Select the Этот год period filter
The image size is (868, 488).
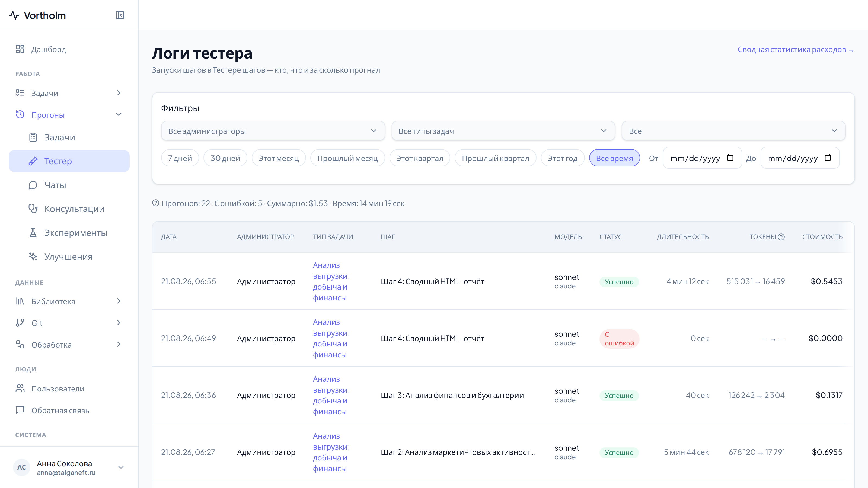coord(562,158)
